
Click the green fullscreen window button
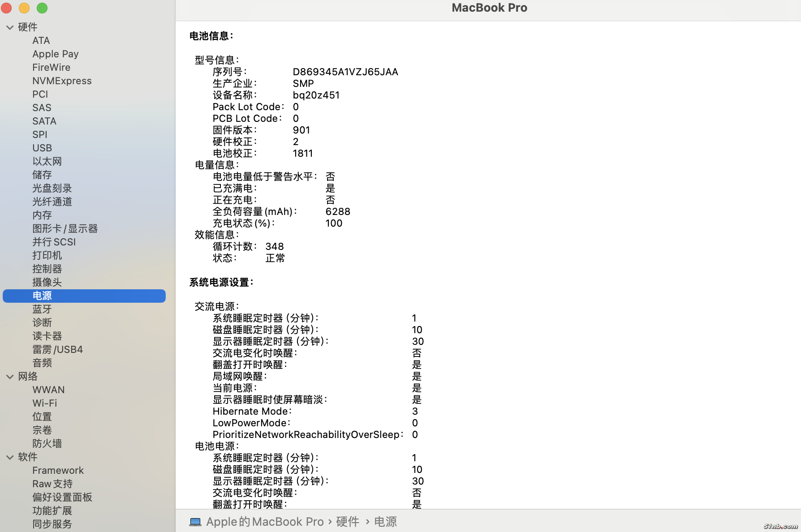[42, 8]
